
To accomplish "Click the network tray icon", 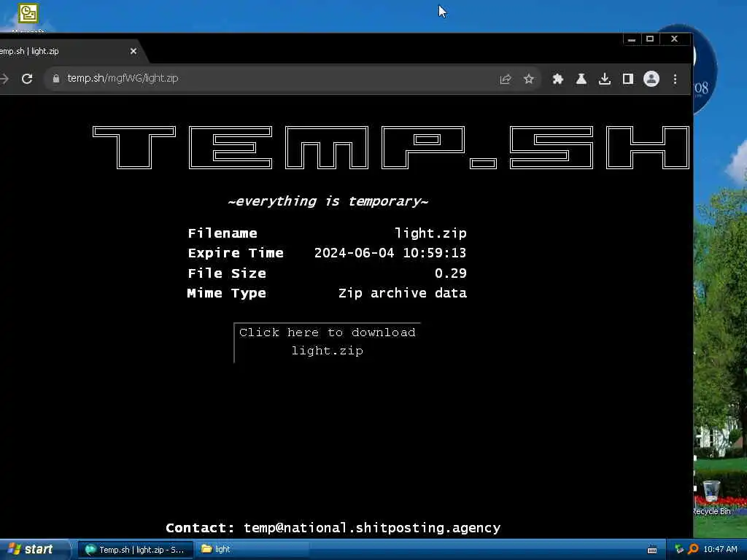I will point(679,550).
